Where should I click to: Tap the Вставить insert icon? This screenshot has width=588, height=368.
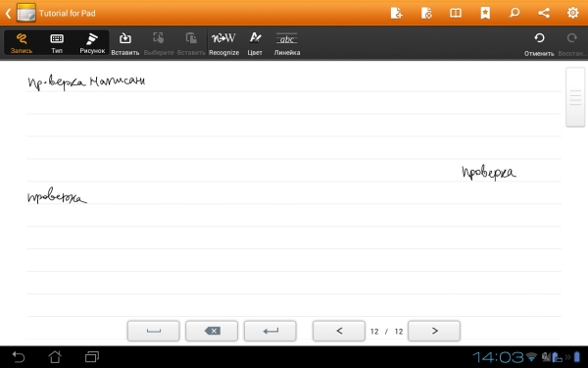pos(124,43)
